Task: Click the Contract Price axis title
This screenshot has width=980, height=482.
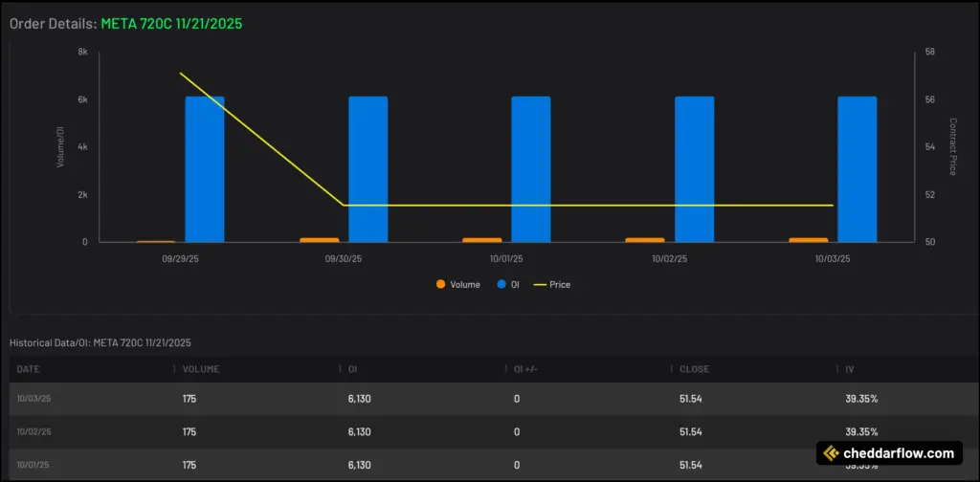Action: click(x=952, y=146)
